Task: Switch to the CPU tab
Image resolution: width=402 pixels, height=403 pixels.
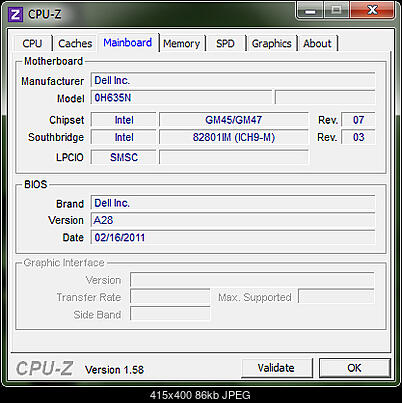Action: pos(32,43)
